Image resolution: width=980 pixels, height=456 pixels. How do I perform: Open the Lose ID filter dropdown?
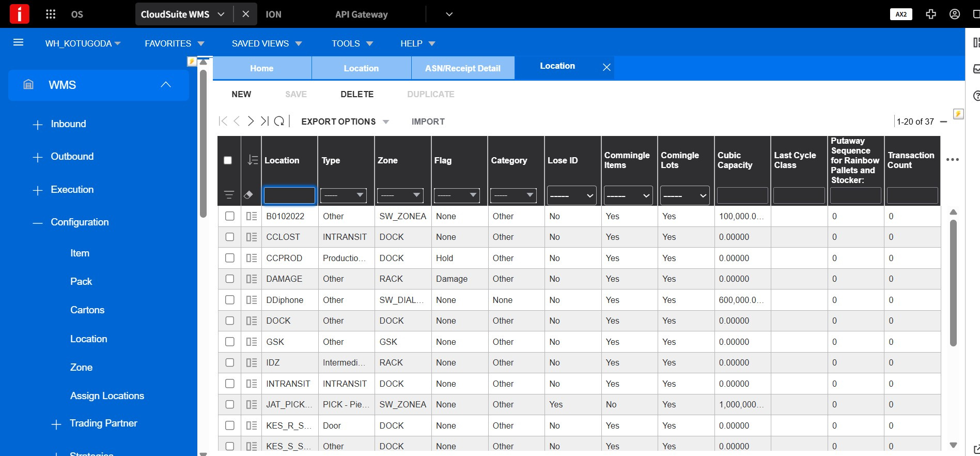pos(571,195)
